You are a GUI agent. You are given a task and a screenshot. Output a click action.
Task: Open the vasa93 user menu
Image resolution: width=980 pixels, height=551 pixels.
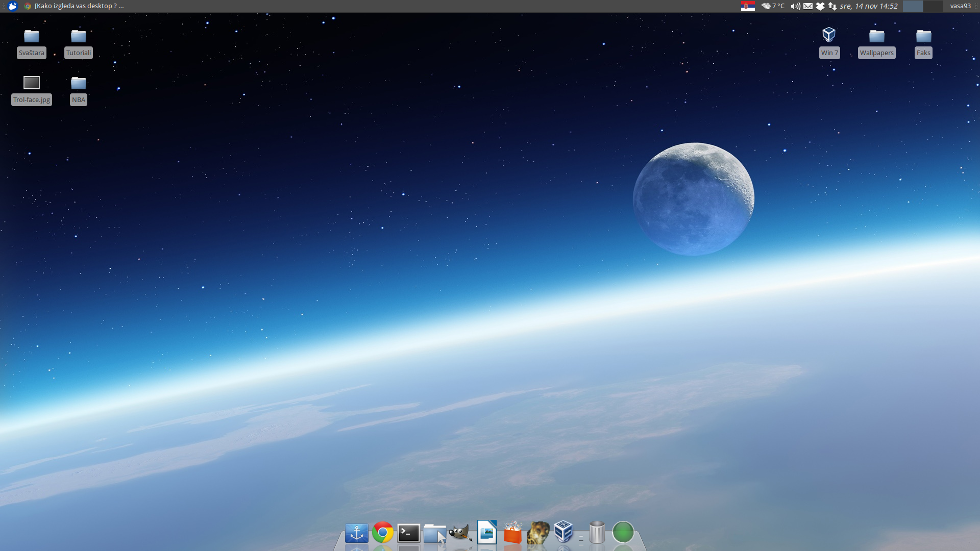tap(960, 6)
